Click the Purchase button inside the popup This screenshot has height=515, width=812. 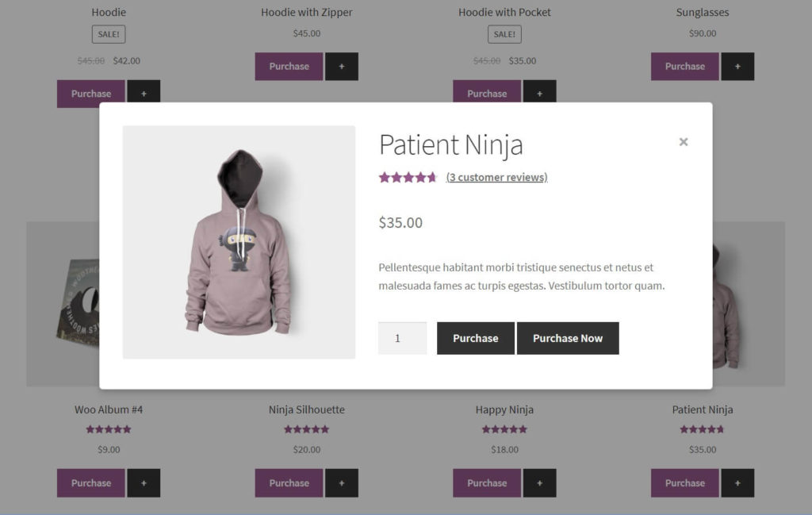[475, 338]
